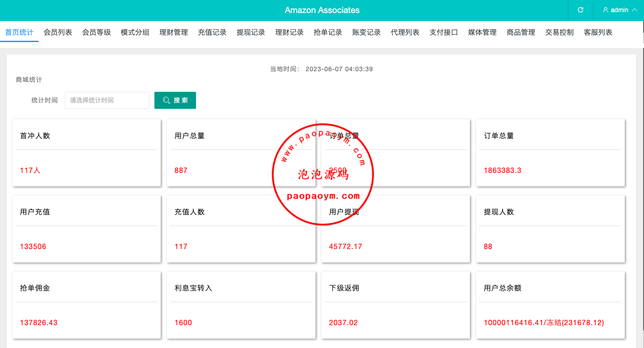This screenshot has height=348, width=644.
Task: Select the 模式分组 tab
Action: click(x=135, y=32)
